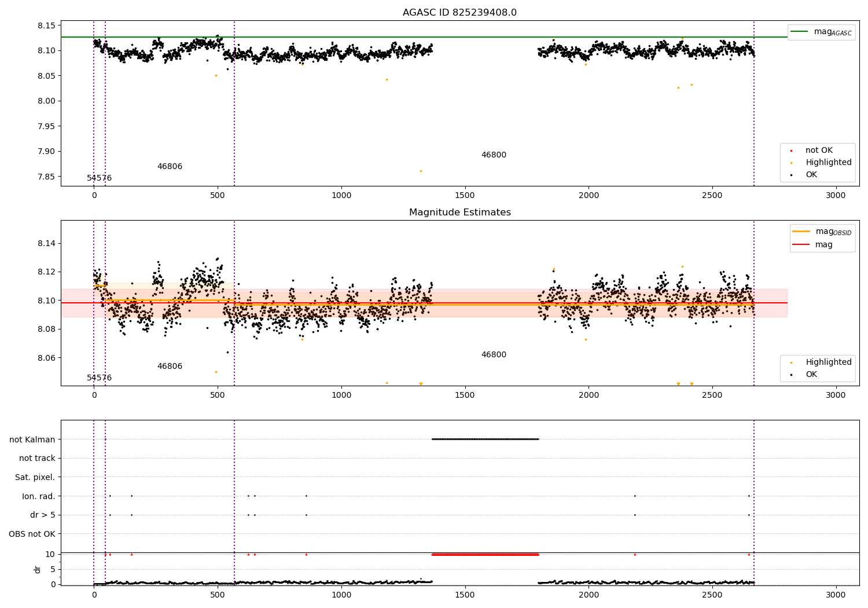The width and height of the screenshot is (868, 608).
Task: Click the 'dr' y-axis label
Action: pos(38,569)
